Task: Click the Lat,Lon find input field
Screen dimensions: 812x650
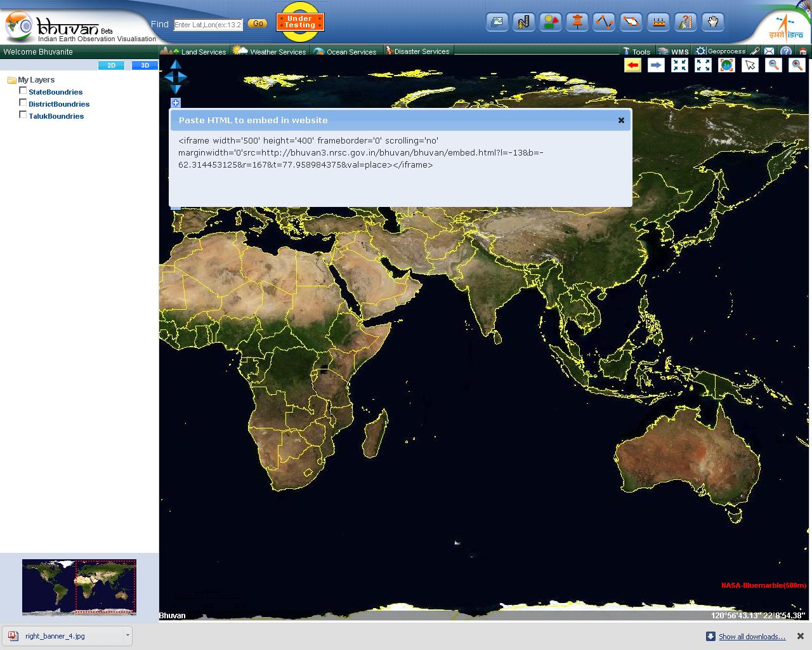Action: 208,25
